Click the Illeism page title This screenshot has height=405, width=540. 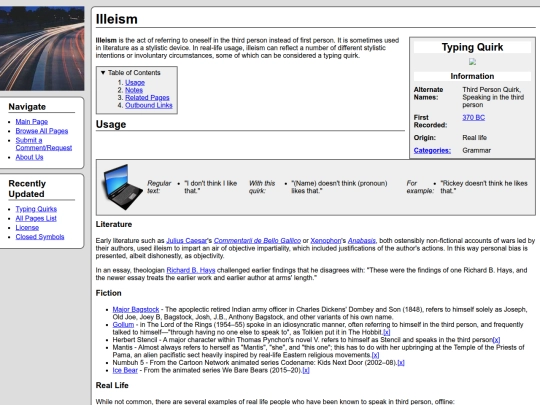(x=117, y=19)
